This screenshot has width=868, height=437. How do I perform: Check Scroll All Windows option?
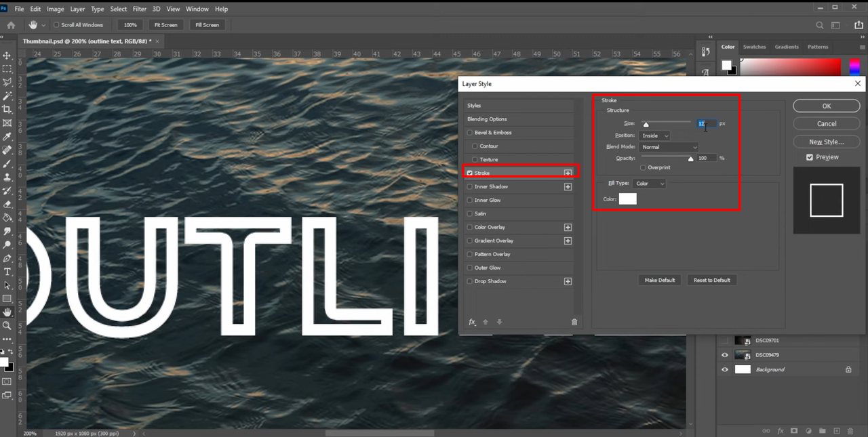[56, 25]
